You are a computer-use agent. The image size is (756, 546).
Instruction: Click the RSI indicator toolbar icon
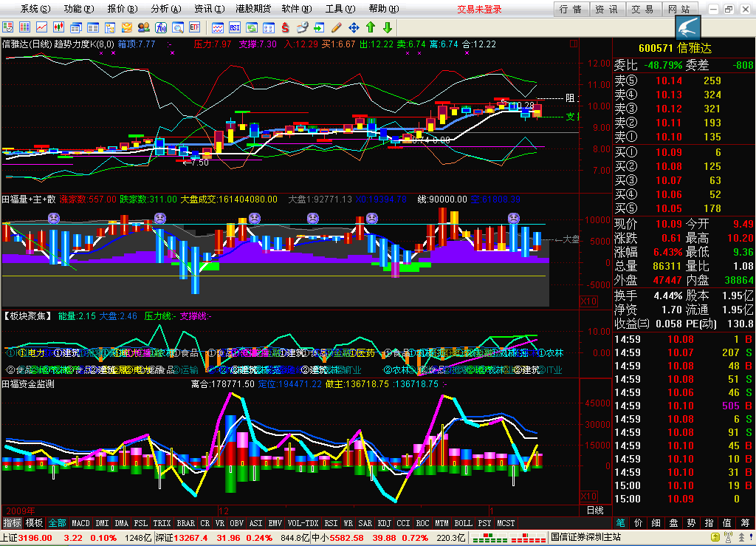click(x=234, y=27)
